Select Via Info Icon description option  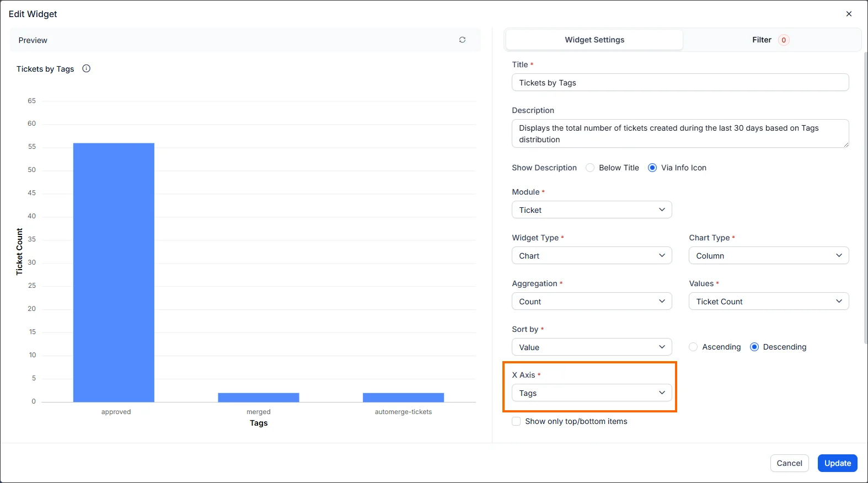tap(652, 168)
